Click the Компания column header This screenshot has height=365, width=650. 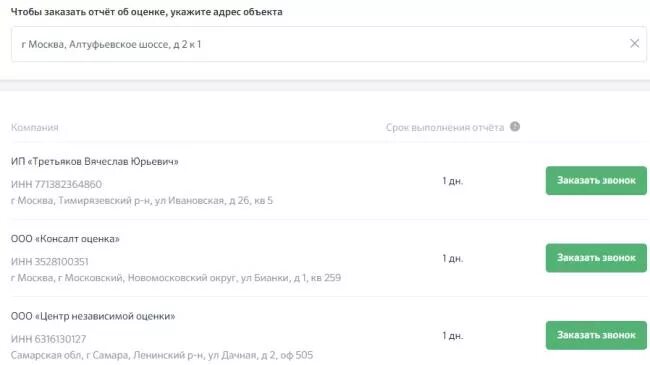coord(34,127)
